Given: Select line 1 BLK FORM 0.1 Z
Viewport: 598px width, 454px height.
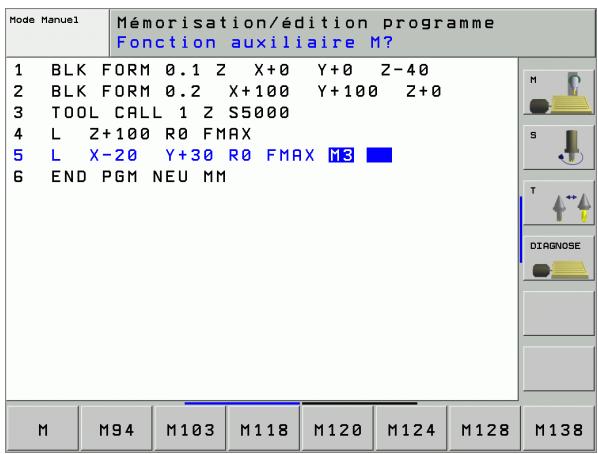Looking at the screenshot, I should [221, 70].
